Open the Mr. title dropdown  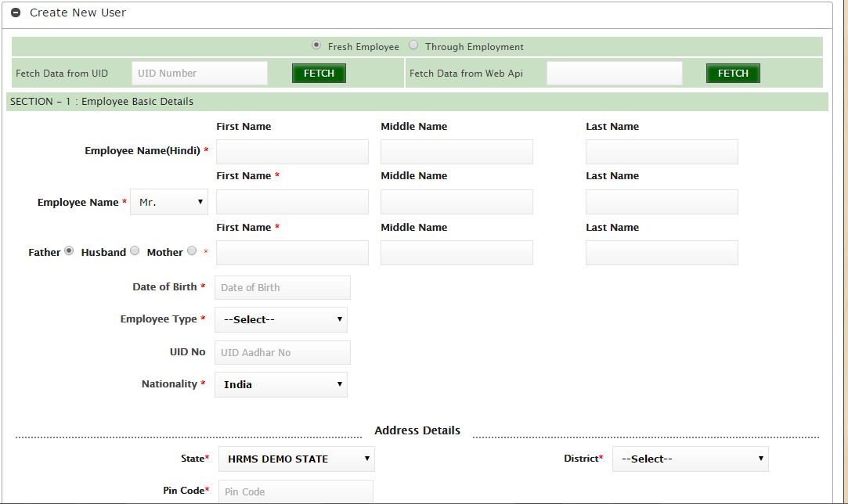coord(169,202)
